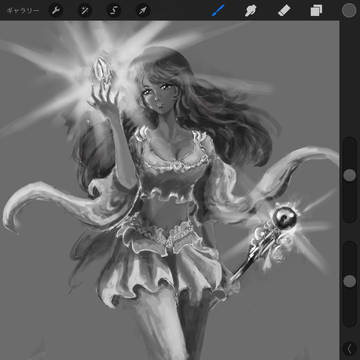360x360 pixels.
Task: Activate the Transform arrow tool
Action: [143, 11]
